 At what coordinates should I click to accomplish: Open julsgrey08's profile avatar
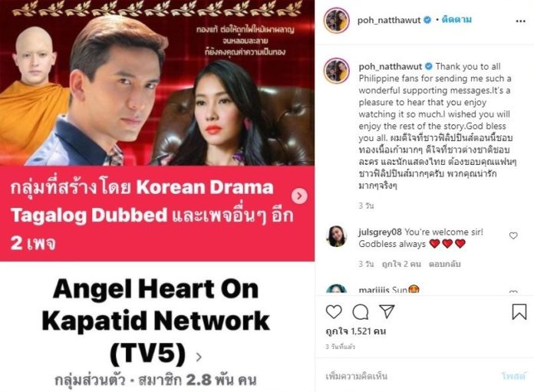(x=337, y=236)
